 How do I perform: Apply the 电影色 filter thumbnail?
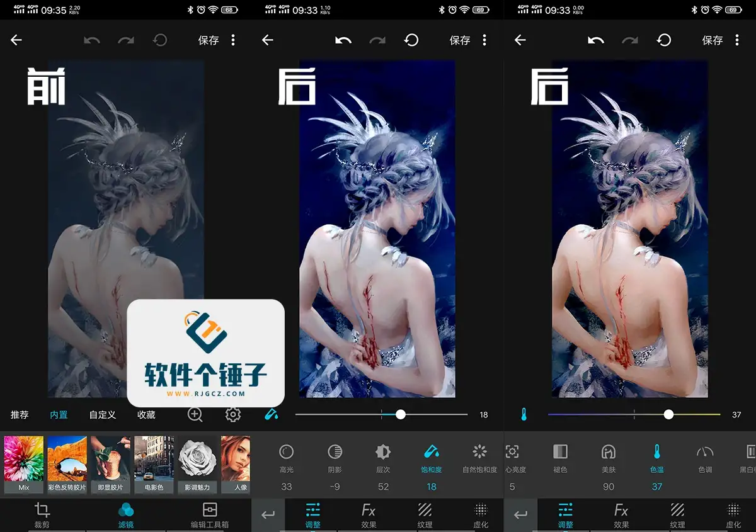click(154, 464)
